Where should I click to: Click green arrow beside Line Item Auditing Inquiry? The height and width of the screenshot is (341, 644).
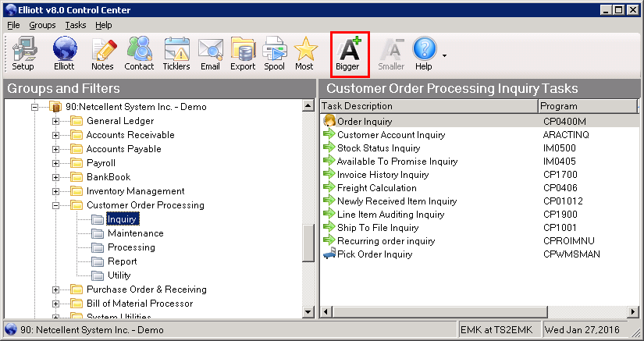pos(329,214)
